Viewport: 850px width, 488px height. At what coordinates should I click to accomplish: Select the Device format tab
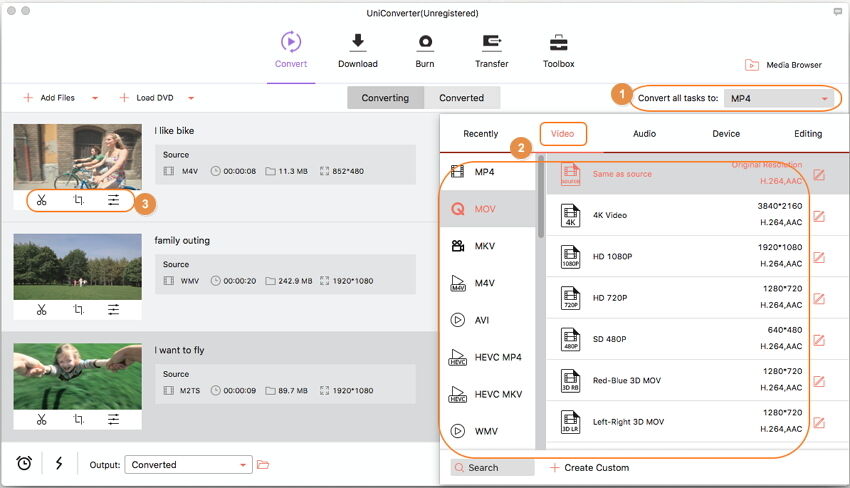tap(726, 133)
